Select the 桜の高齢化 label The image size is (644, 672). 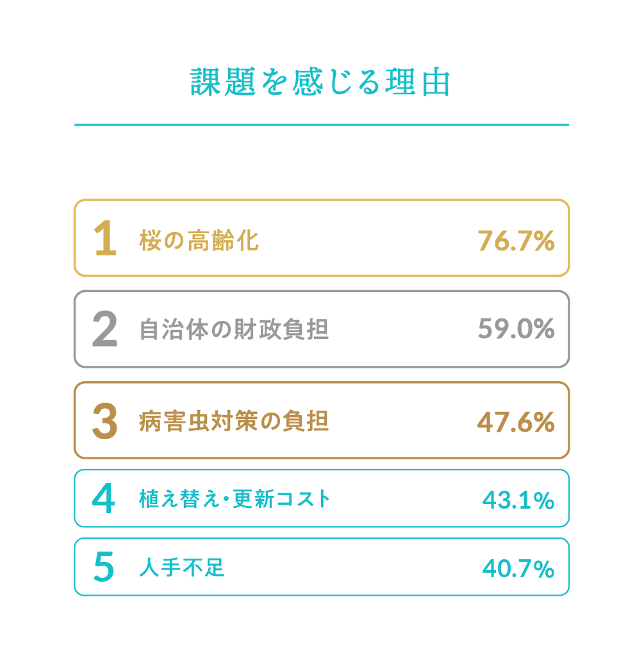click(199, 241)
